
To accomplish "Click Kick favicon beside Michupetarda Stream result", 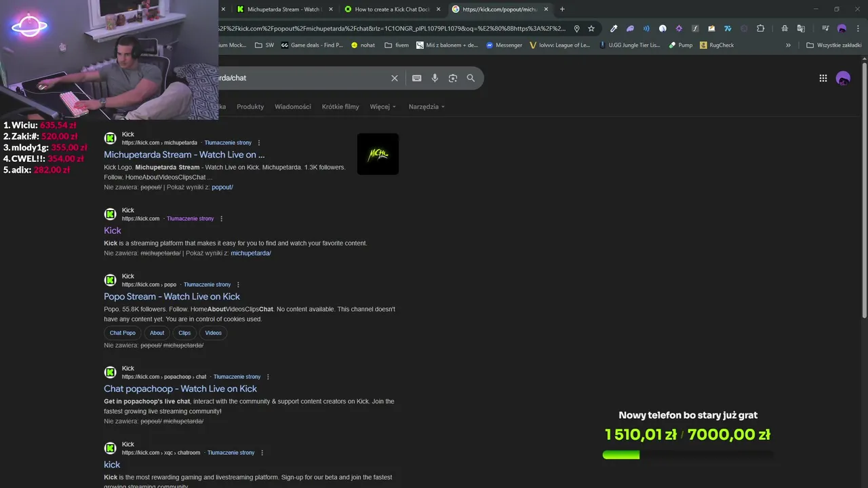I will (110, 138).
